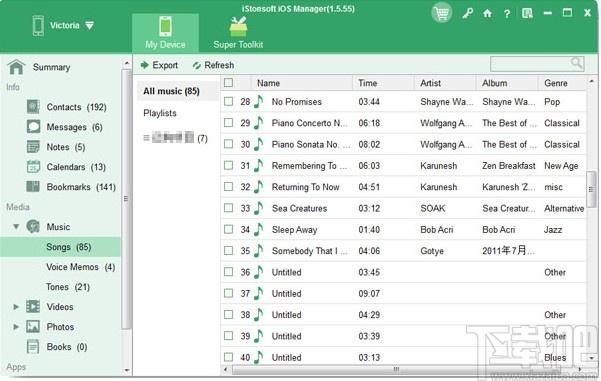Open help question mark icon
Image resolution: width=601 pixels, height=381 pixels.
pos(507,14)
